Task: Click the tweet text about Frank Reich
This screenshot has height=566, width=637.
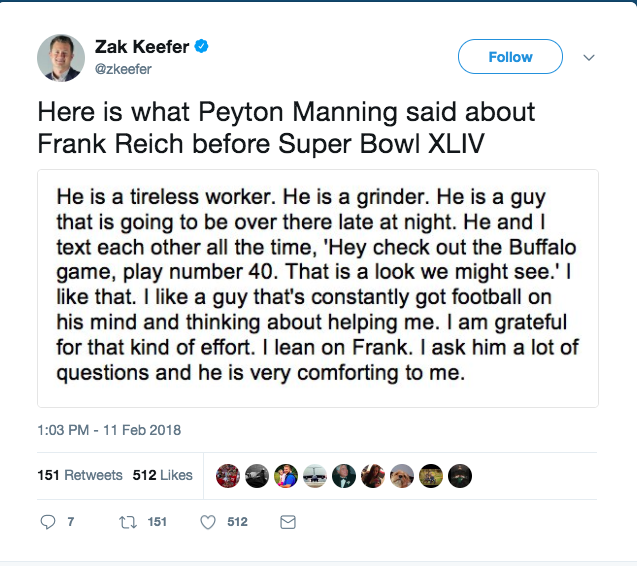Action: click(x=286, y=128)
